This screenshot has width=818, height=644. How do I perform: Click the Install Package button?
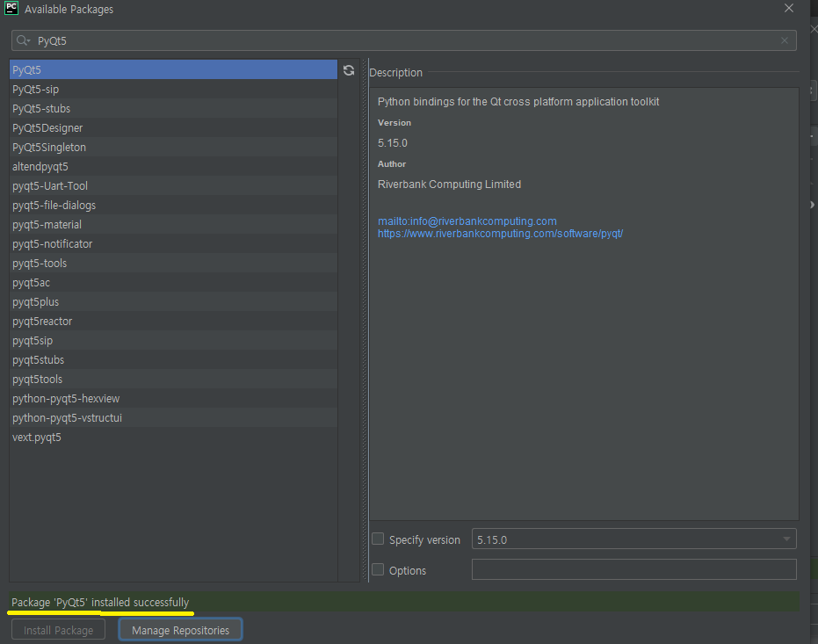pos(58,630)
